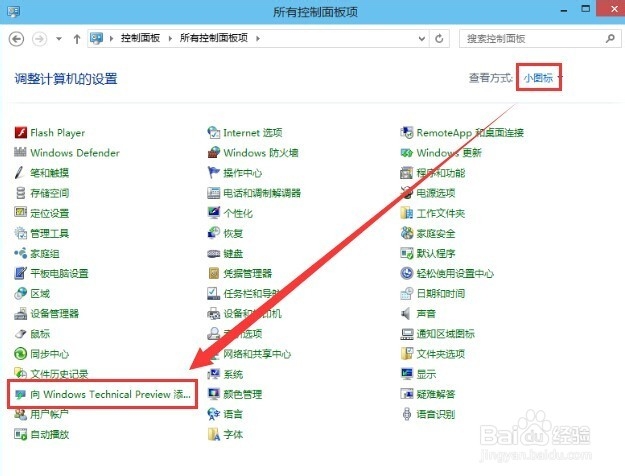Open the 电话和调制解调器 icon
The height and width of the screenshot is (476, 625).
tap(214, 193)
